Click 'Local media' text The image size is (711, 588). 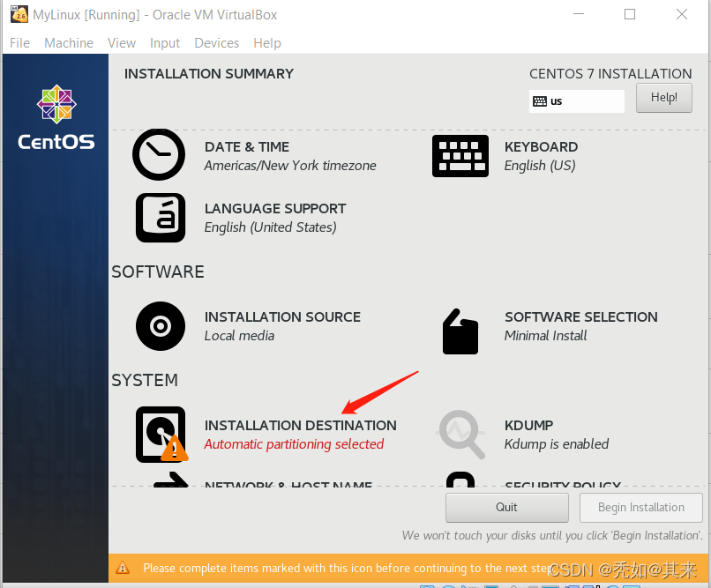(x=239, y=336)
